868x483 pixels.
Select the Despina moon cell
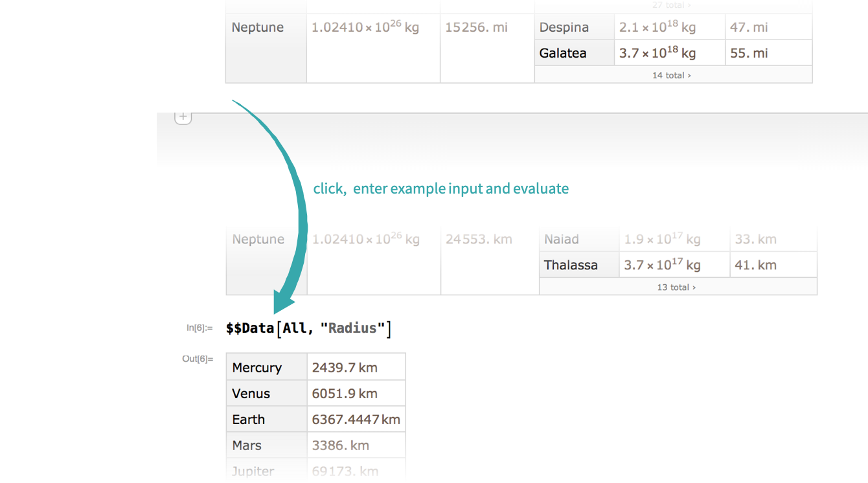pyautogui.click(x=564, y=27)
